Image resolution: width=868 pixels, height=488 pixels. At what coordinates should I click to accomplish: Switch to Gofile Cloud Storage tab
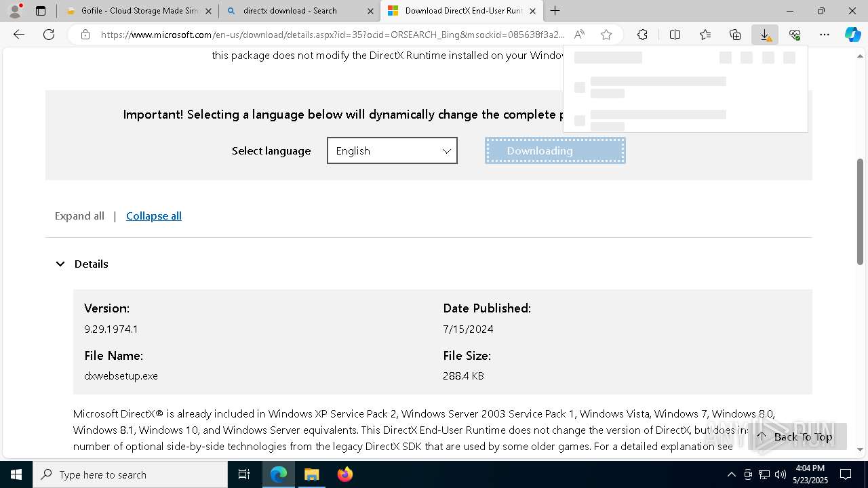[x=138, y=11]
